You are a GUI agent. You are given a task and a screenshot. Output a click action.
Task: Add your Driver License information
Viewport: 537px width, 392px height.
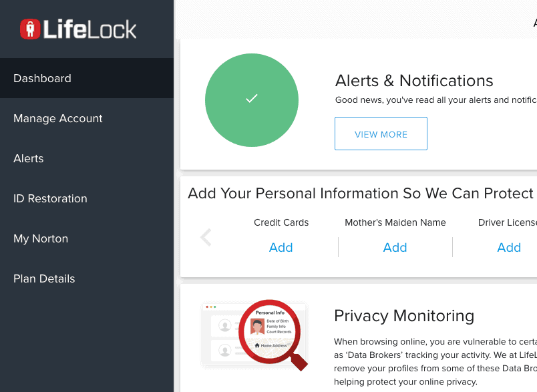coord(509,247)
